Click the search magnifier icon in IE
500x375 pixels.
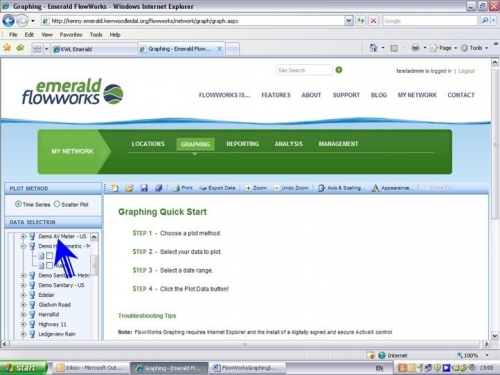(485, 21)
